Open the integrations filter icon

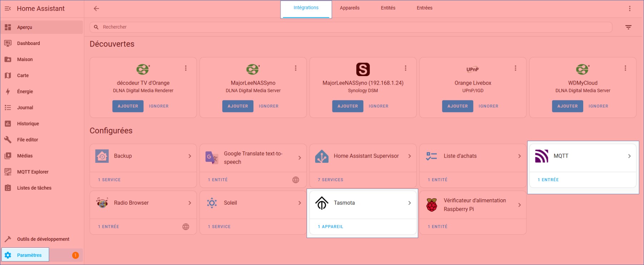(628, 27)
